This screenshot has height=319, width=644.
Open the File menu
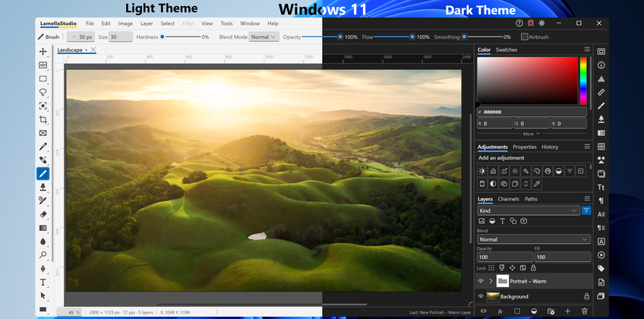[90, 24]
